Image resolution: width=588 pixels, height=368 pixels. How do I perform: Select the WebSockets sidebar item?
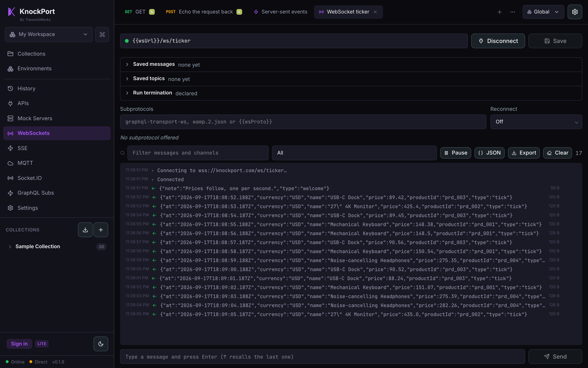(x=57, y=133)
